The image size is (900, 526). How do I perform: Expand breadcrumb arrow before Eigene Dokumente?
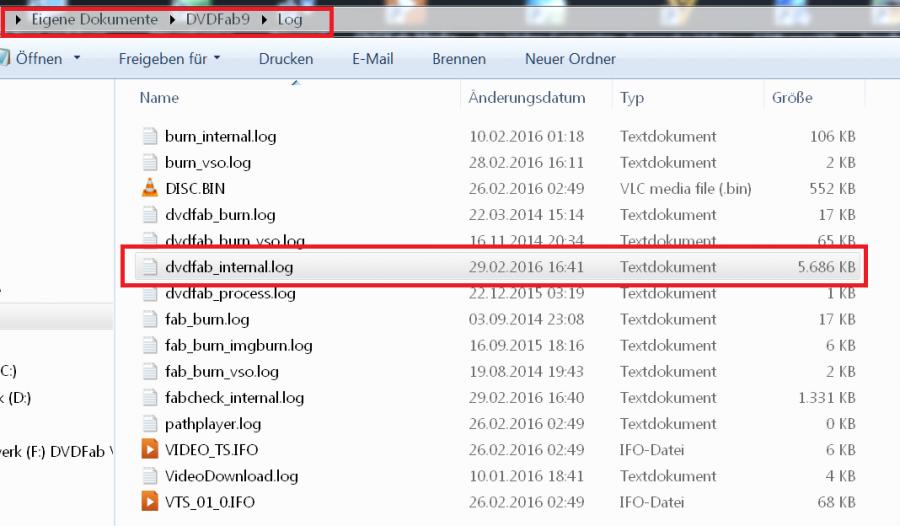[x=18, y=20]
